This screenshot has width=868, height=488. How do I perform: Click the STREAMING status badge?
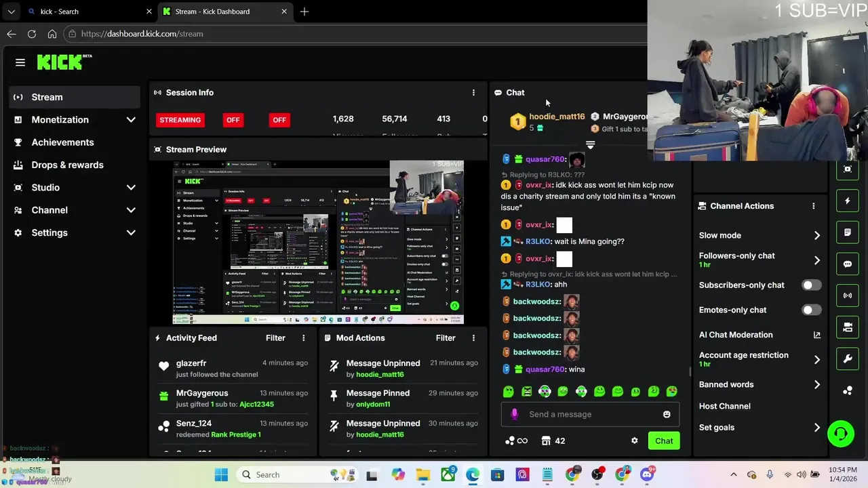coord(180,120)
